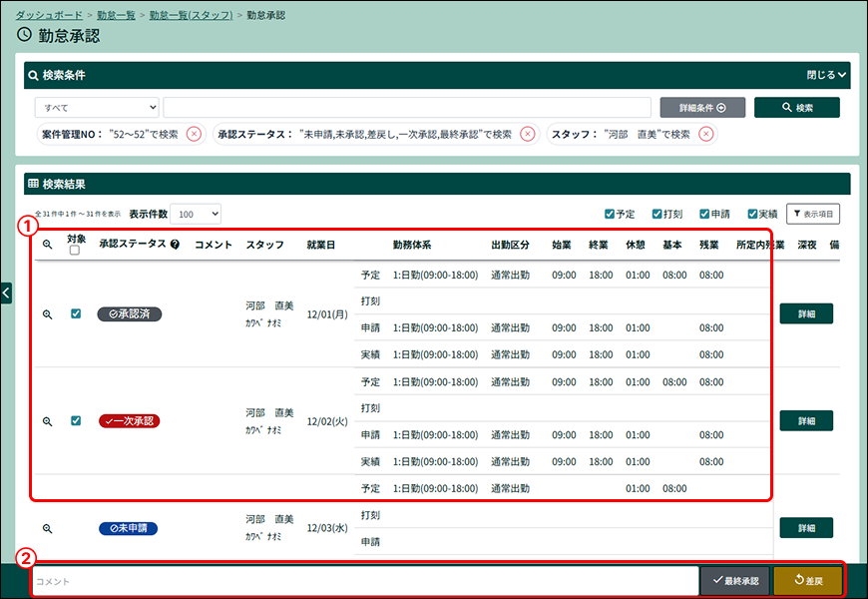Toggle the 打刻 row checkbox
This screenshot has height=599, width=868.
(x=657, y=214)
